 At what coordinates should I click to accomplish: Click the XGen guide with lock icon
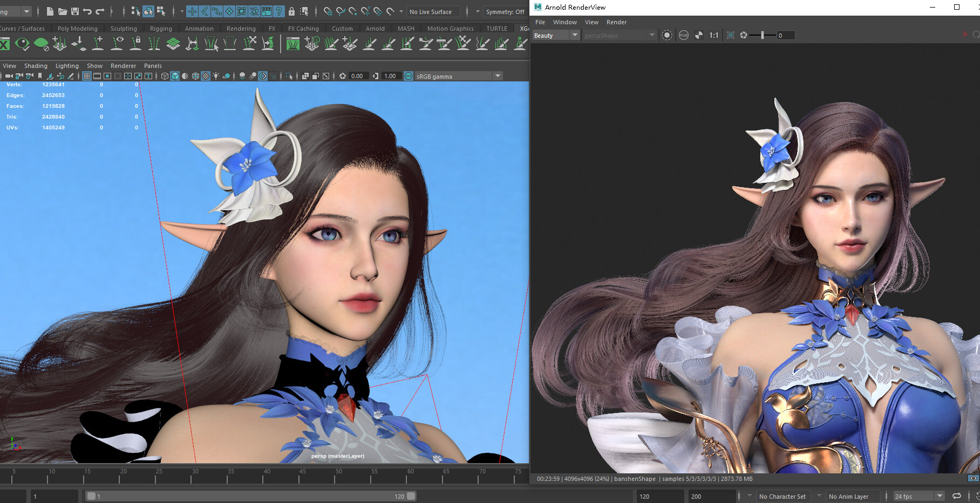(135, 44)
